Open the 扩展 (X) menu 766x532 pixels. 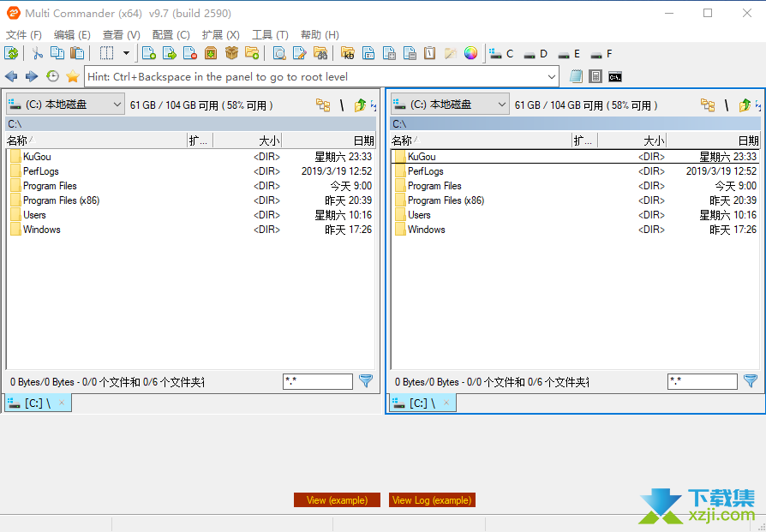[220, 34]
